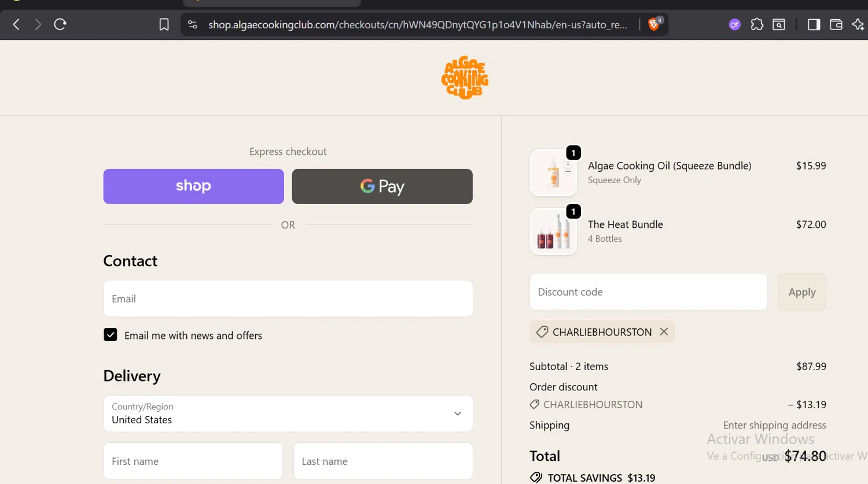The image size is (868, 484).
Task: Open the Leo AI sparkle icon
Action: [858, 24]
